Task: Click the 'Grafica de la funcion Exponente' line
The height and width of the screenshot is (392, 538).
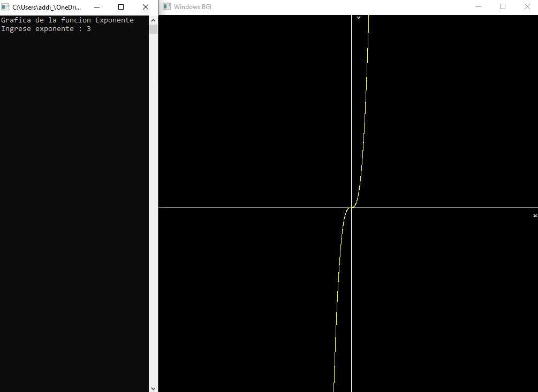Action: click(x=67, y=20)
